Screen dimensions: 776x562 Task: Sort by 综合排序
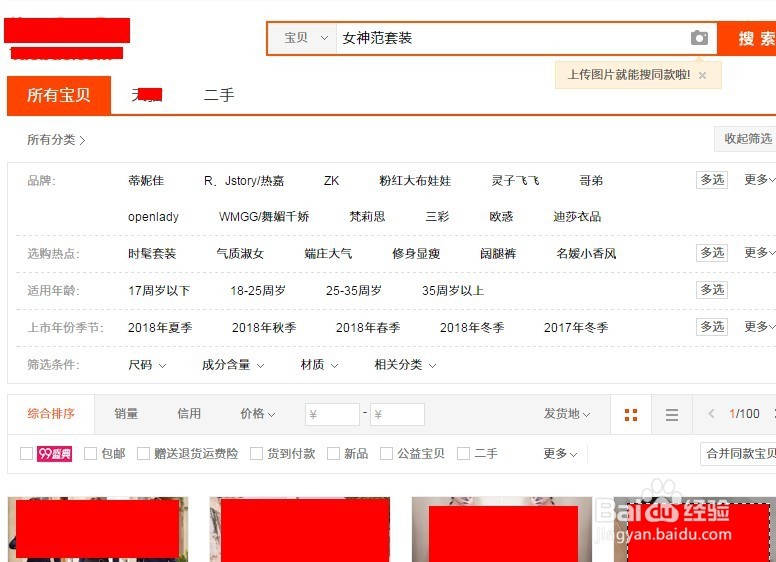coord(51,414)
